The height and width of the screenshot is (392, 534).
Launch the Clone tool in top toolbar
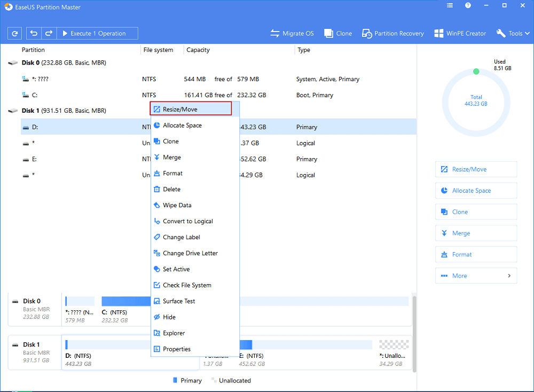coord(338,33)
